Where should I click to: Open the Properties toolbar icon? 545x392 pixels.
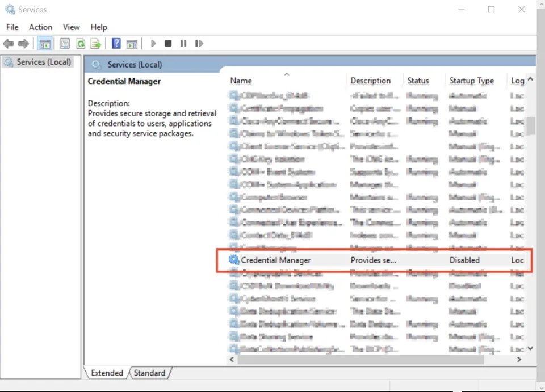(x=65, y=44)
